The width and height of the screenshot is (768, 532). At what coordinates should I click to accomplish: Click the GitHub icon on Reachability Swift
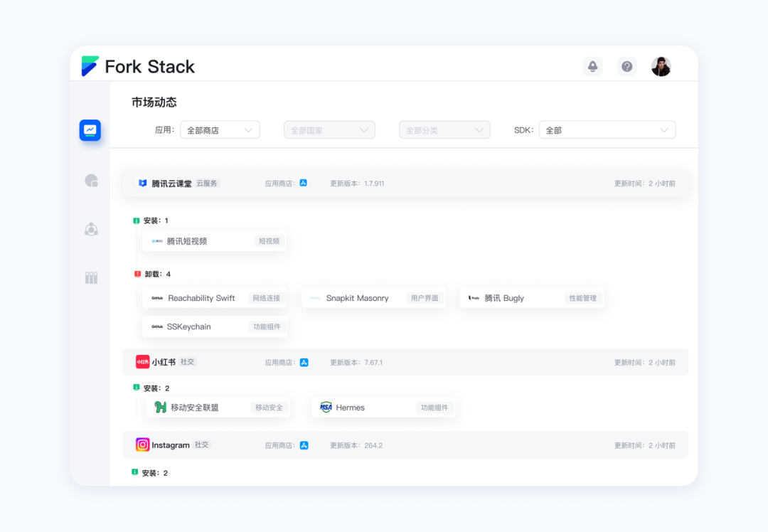pyautogui.click(x=157, y=298)
